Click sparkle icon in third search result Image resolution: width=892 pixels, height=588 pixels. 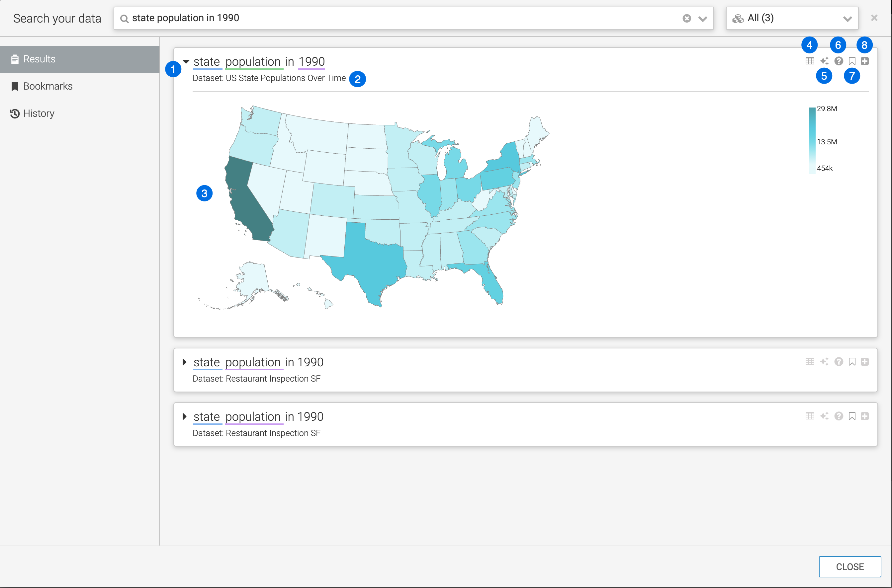click(x=824, y=416)
